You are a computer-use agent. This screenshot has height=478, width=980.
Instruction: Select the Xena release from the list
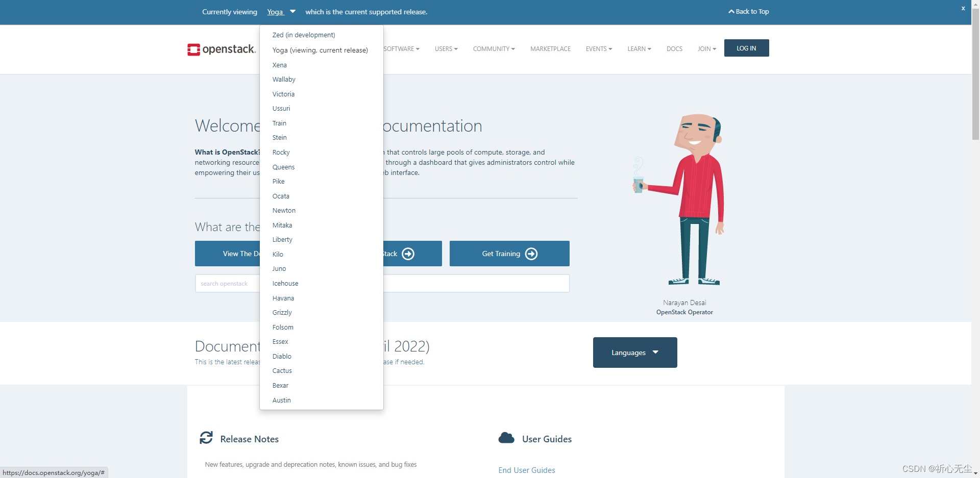point(279,65)
